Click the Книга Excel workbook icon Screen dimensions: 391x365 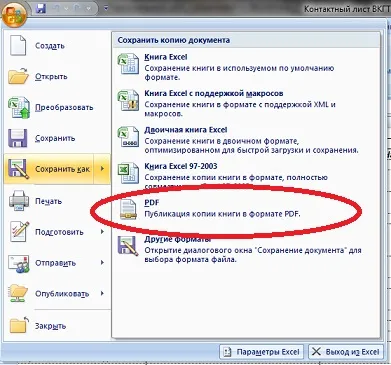tap(128, 64)
